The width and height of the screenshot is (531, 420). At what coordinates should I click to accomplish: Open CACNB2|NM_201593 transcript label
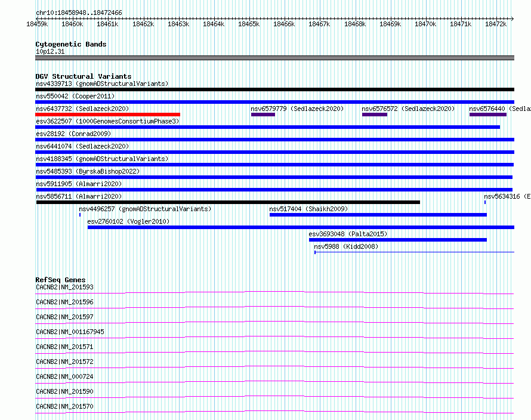click(x=64, y=287)
